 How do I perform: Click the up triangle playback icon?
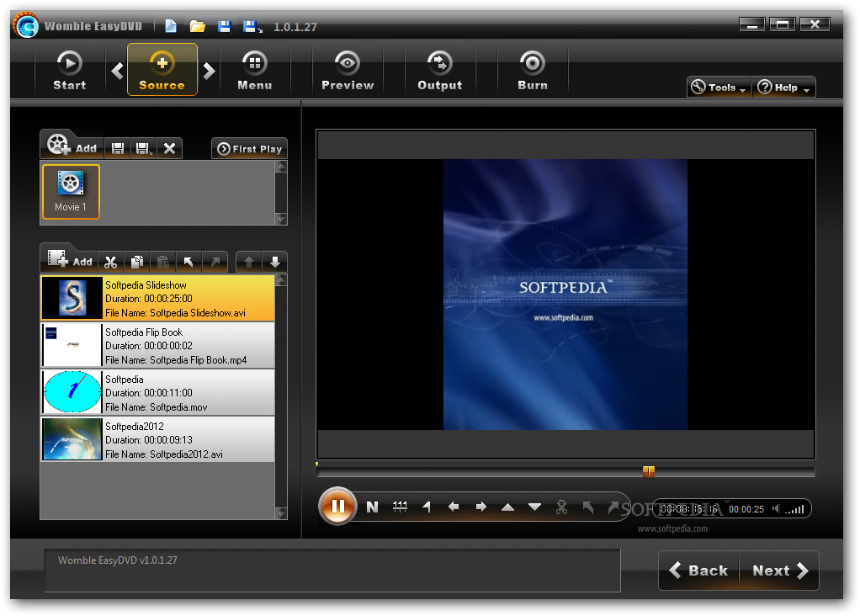pyautogui.click(x=508, y=507)
